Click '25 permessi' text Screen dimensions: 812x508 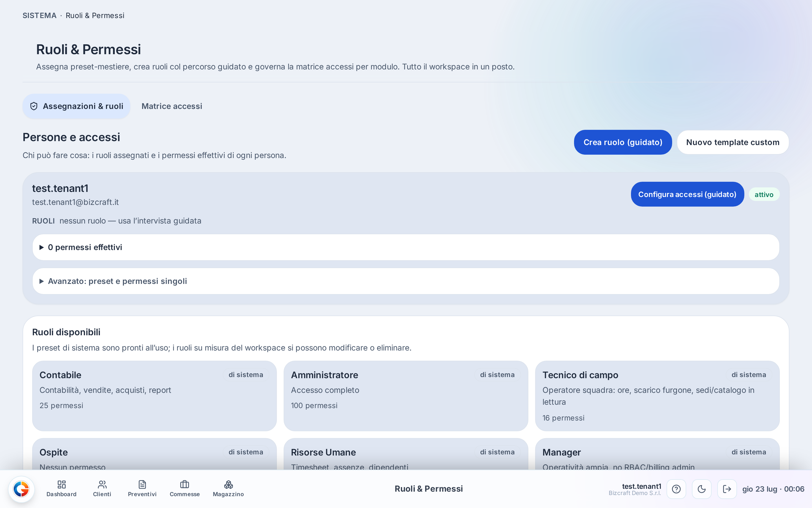(61, 406)
